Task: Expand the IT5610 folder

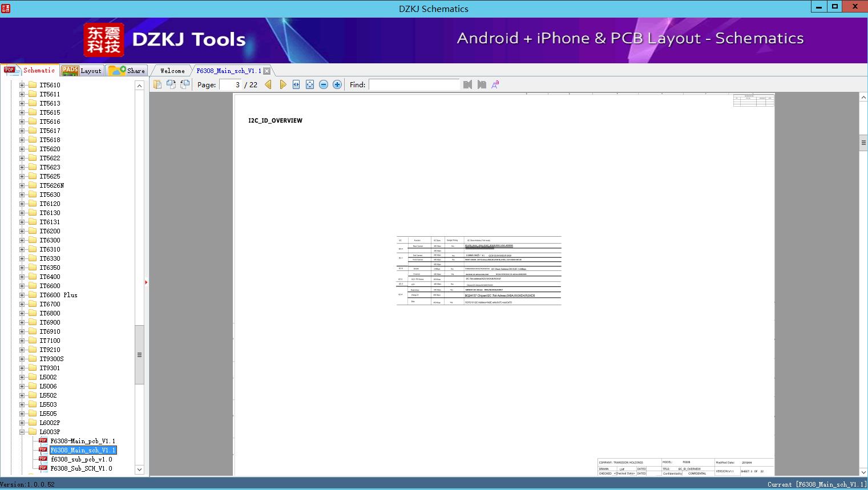Action: (x=22, y=85)
